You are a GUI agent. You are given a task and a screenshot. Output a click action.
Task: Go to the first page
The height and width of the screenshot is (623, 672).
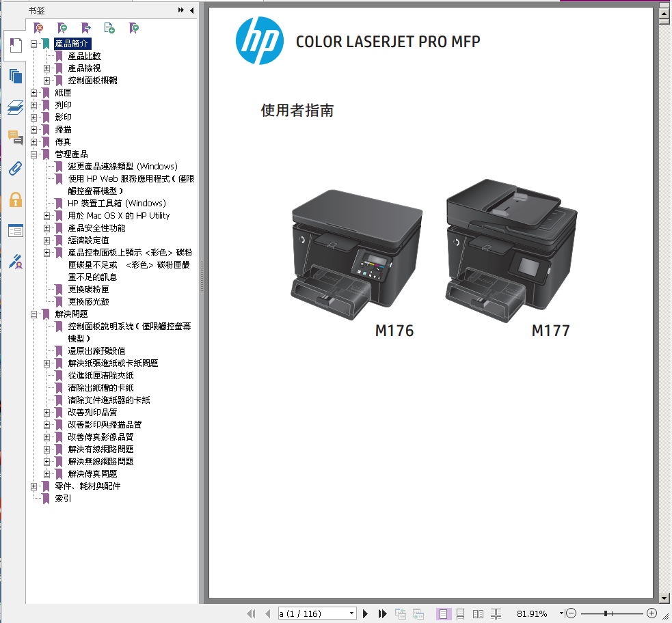(x=251, y=613)
